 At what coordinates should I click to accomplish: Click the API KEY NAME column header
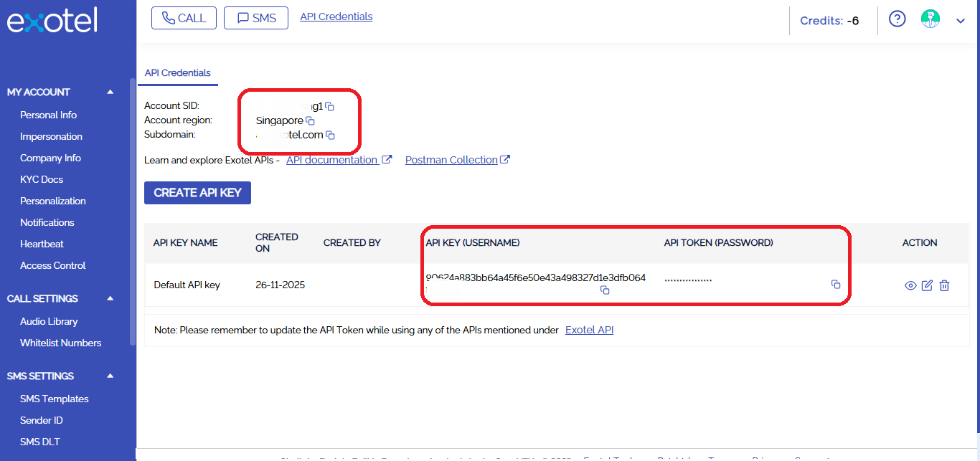[x=186, y=243]
